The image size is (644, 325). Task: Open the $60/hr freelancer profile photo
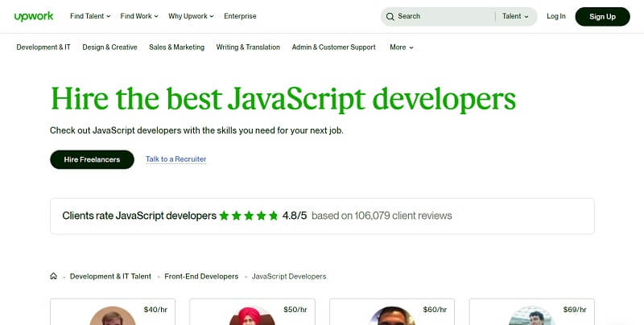392,316
